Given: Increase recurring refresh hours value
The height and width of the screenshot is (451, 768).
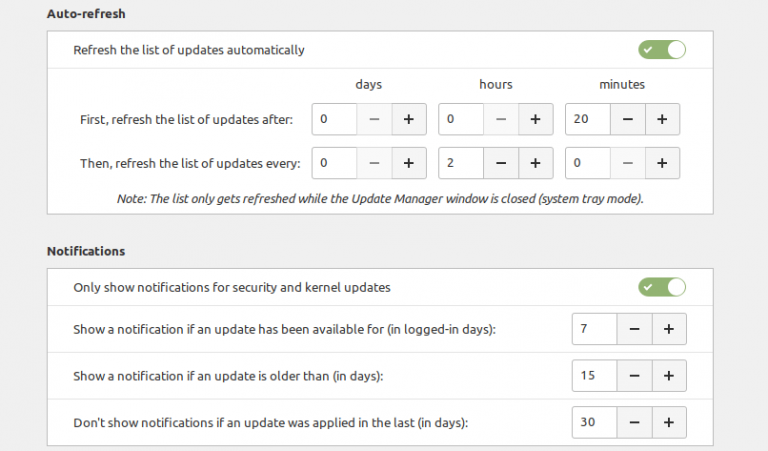Looking at the screenshot, I should coord(535,162).
